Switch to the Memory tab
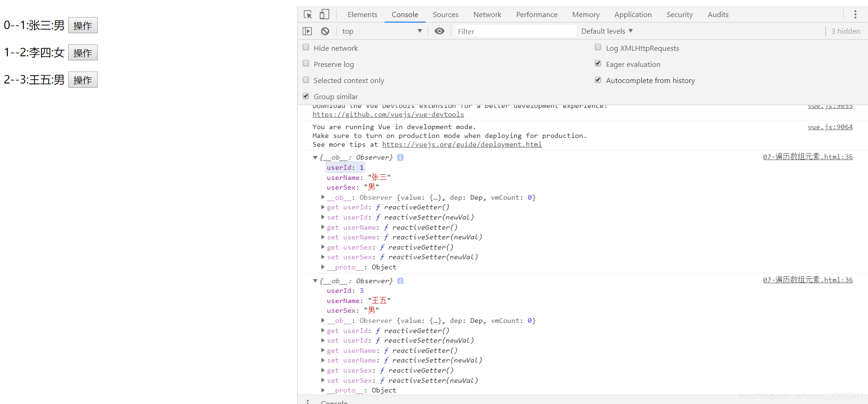 coord(586,14)
